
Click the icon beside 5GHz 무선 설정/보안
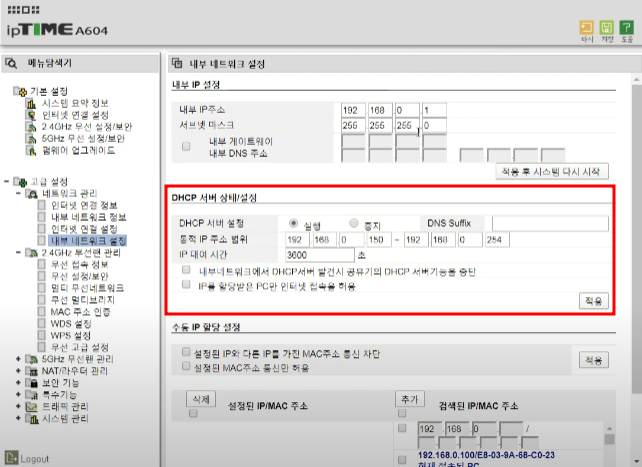pyautogui.click(x=32, y=139)
